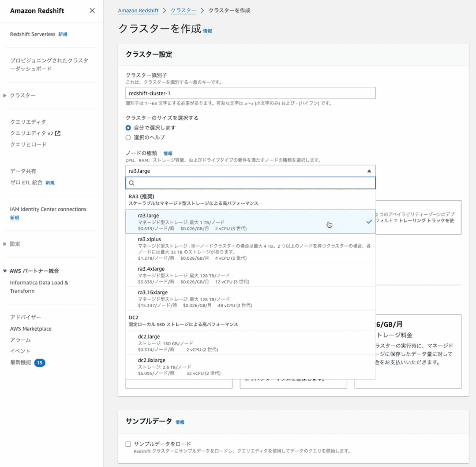Select the 選択のヘルプ radio button
This screenshot has width=476, height=467.
click(128, 138)
